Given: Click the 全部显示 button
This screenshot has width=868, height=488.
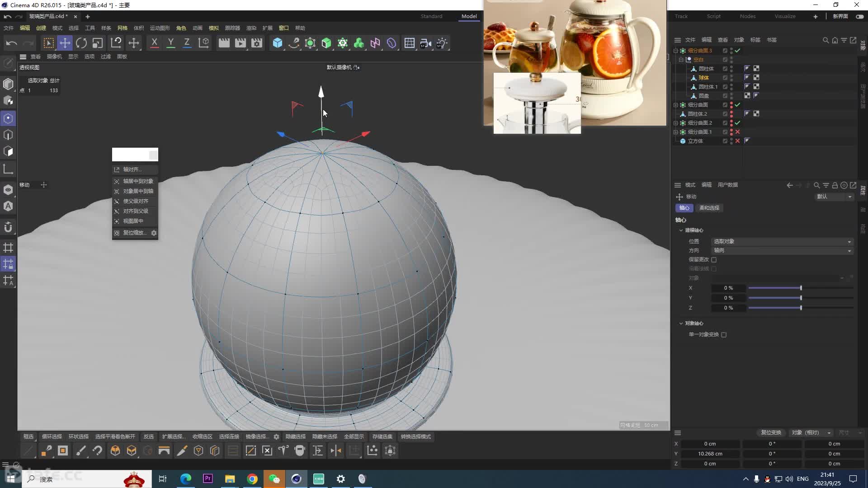Looking at the screenshot, I should tap(354, 436).
